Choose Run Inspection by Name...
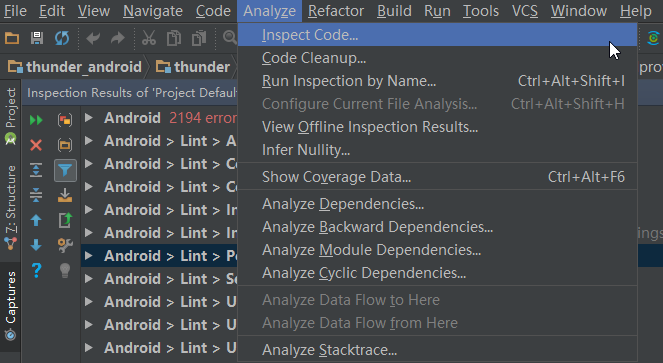The image size is (663, 363). [437, 81]
